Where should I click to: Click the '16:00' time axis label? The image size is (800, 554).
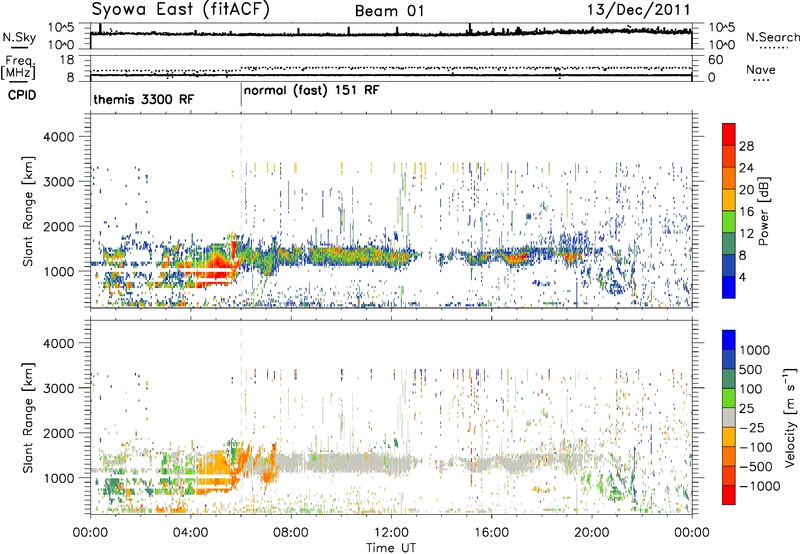coord(491,533)
